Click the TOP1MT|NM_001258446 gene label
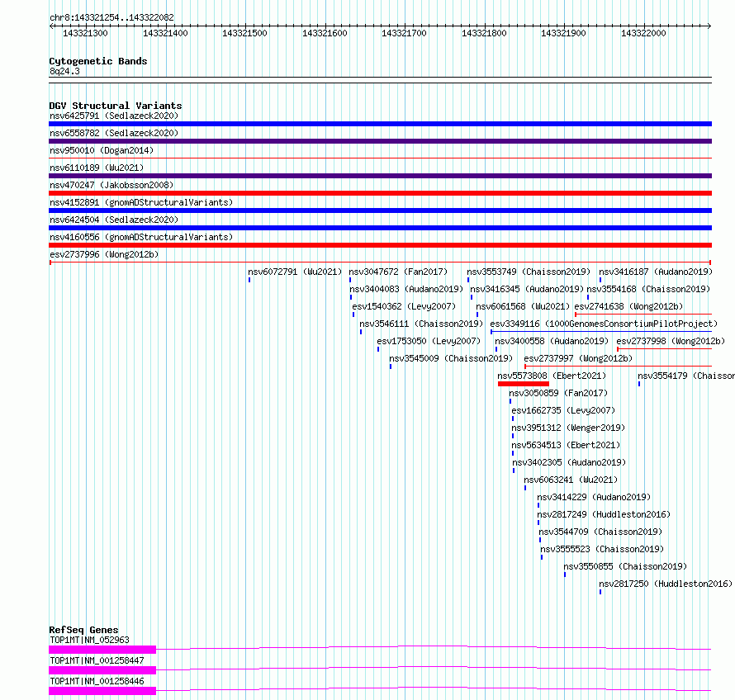This screenshot has height=700, width=735. tap(97, 681)
